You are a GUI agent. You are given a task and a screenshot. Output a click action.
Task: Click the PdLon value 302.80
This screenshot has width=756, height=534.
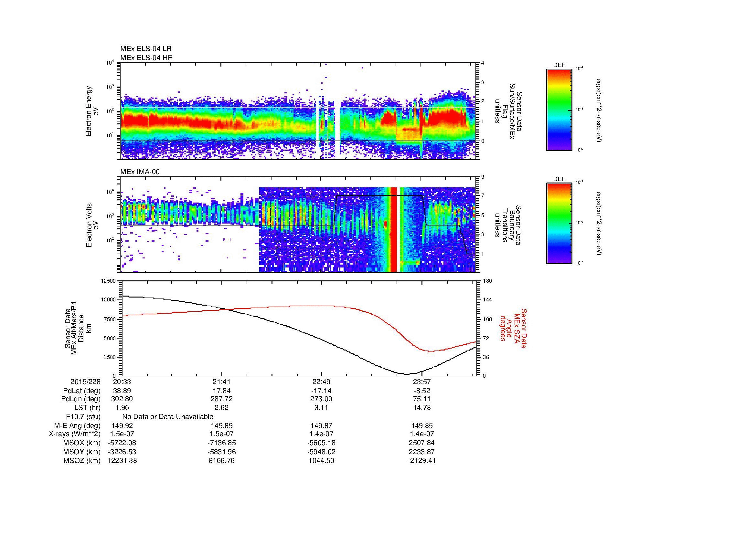pyautogui.click(x=122, y=399)
